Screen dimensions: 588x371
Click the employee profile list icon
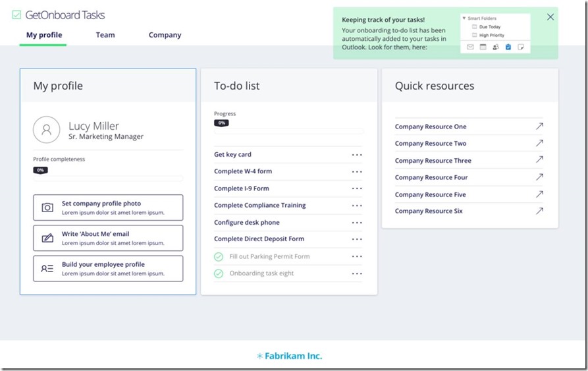tap(47, 268)
